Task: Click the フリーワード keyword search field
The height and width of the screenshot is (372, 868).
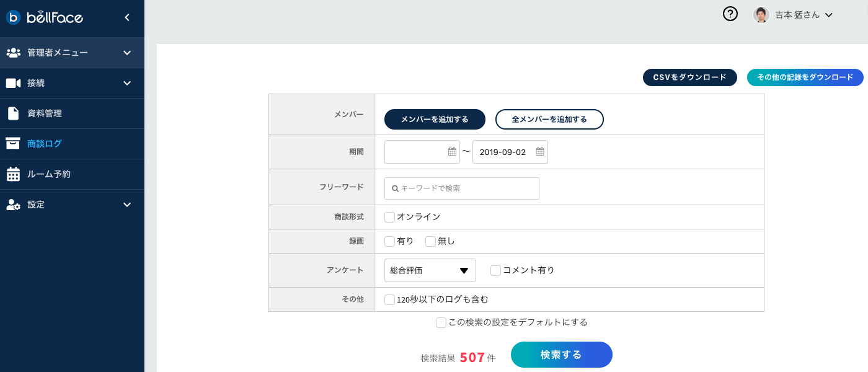Action: point(462,188)
